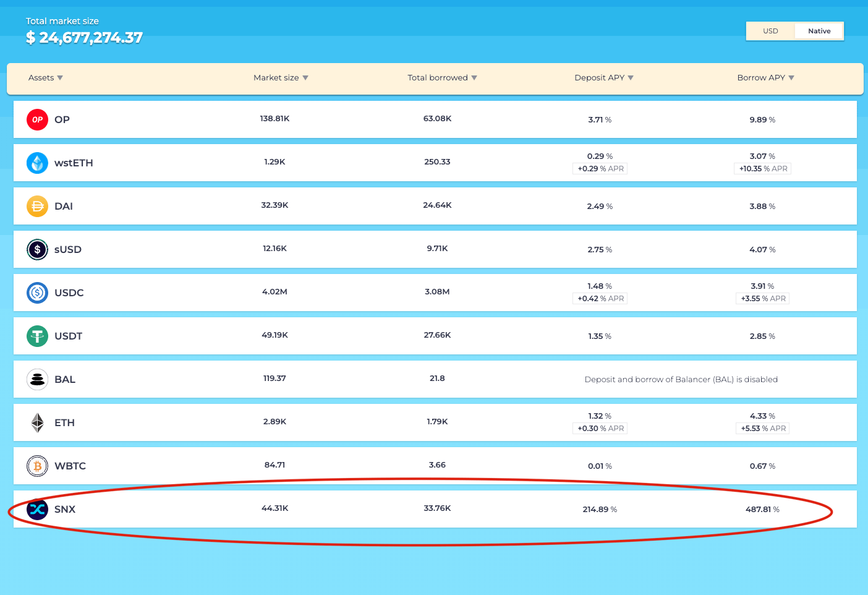The width and height of the screenshot is (868, 595).
Task: Click BAL market size 119.37
Action: [274, 378]
